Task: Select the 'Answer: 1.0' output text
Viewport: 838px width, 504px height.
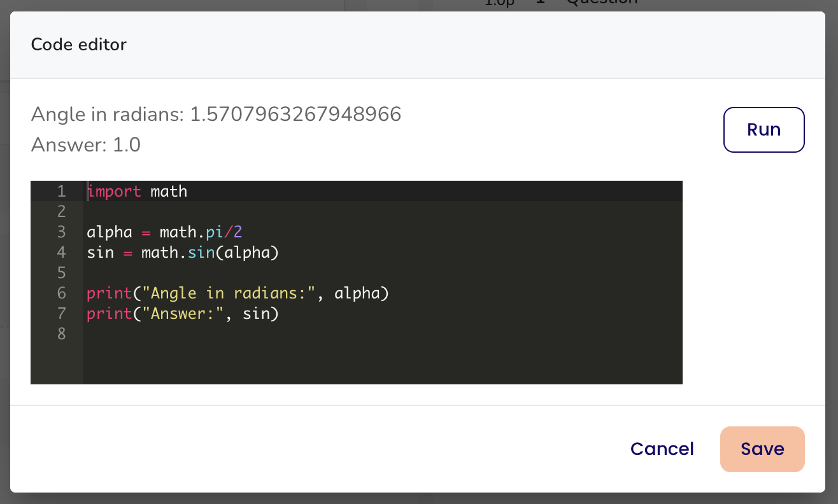Action: 85,145
